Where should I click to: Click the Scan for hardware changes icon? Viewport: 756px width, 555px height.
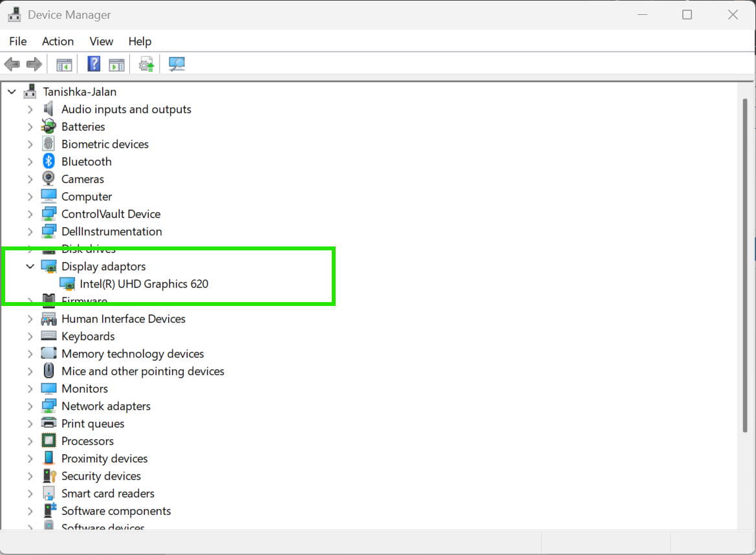[177, 64]
